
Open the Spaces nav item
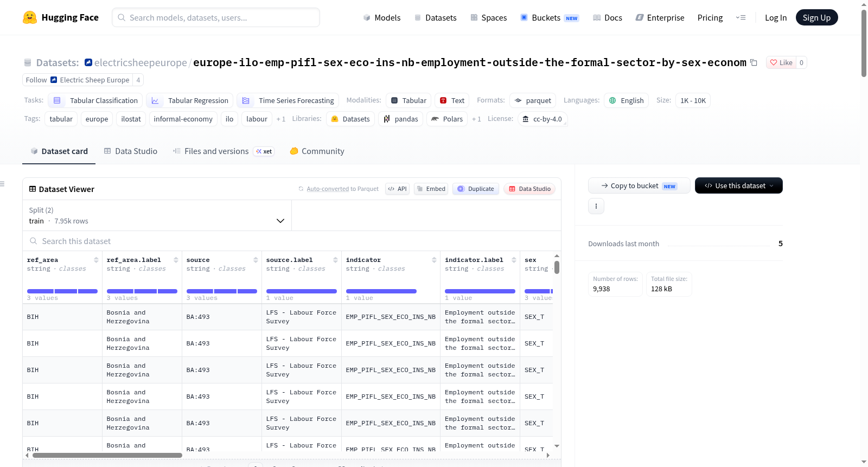488,18
